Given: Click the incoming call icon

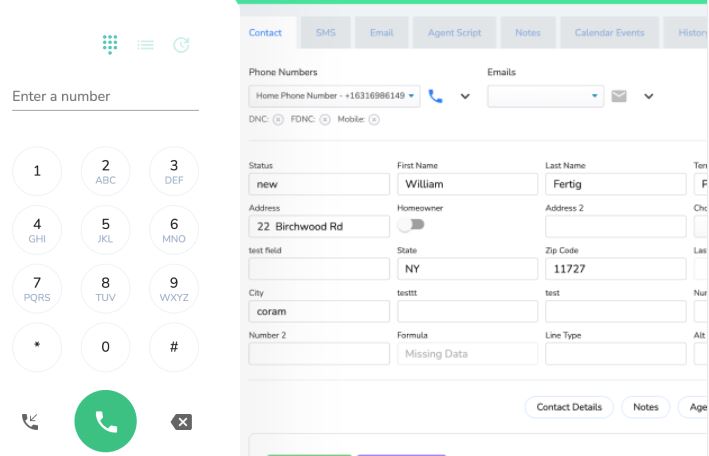Looking at the screenshot, I should point(30,422).
